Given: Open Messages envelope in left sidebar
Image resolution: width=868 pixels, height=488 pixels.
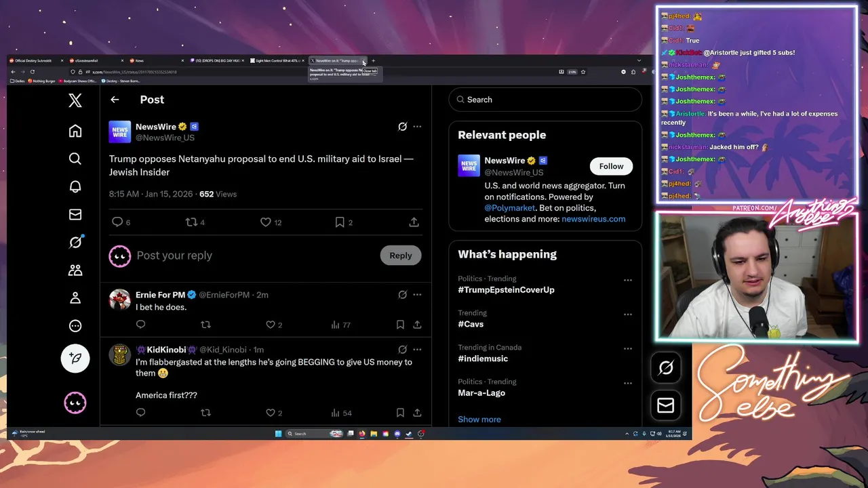Looking at the screenshot, I should [x=75, y=214].
